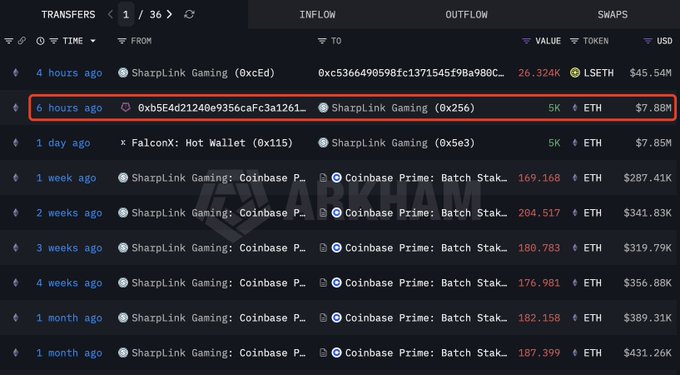Expand the TIME sort dropdown arrow
Viewport: 680px width, 375px height.
93,41
